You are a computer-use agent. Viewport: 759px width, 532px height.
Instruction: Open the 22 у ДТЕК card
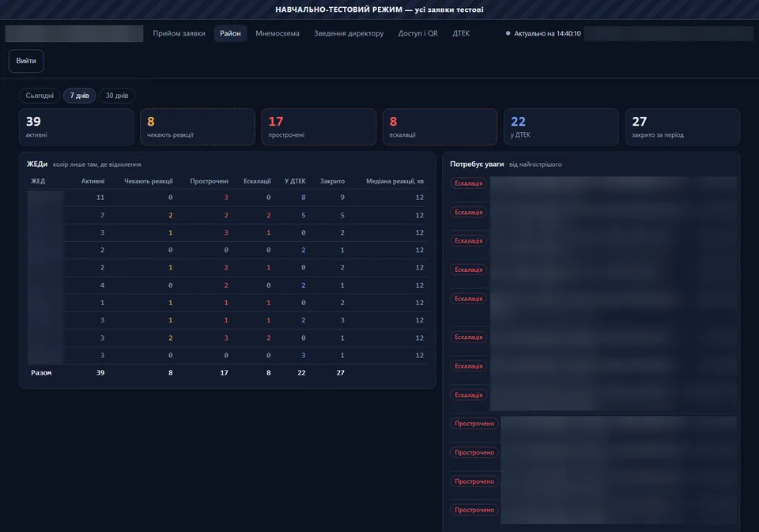561,126
